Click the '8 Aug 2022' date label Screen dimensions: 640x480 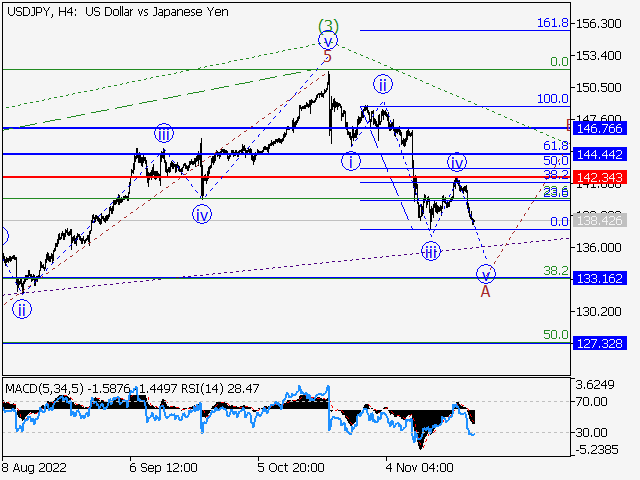34,468
